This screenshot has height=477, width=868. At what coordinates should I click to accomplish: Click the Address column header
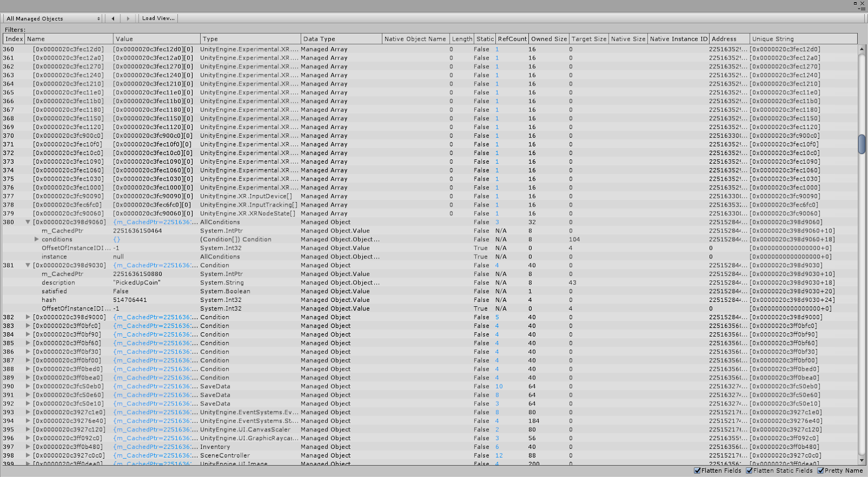coord(730,39)
